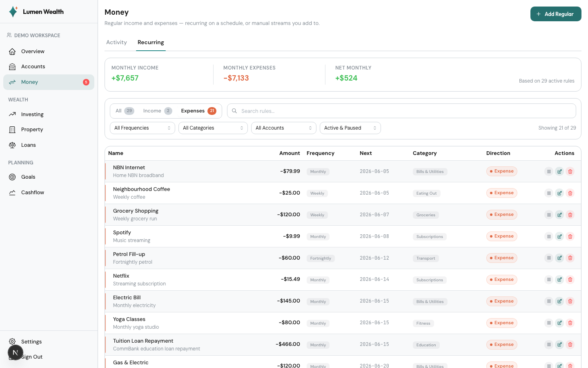Open the All Accounts dropdown
Screen dimensions: 588x368
pos(284,128)
